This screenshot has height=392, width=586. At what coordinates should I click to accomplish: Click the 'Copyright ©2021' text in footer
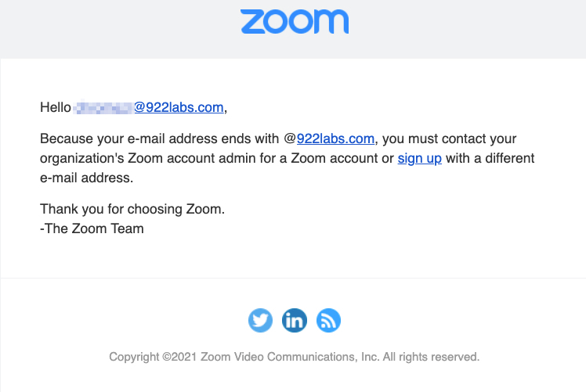tap(153, 357)
